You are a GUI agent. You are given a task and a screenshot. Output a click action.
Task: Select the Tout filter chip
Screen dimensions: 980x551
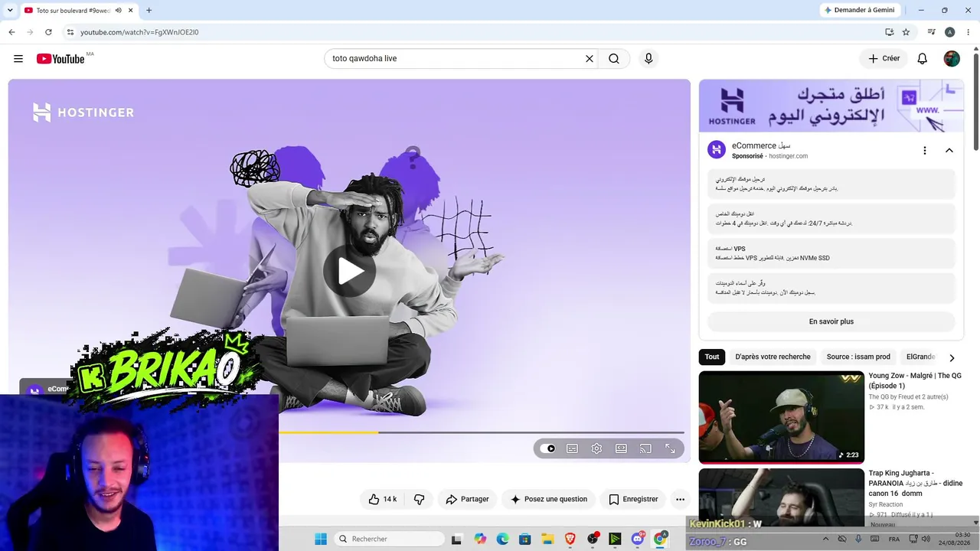point(712,357)
